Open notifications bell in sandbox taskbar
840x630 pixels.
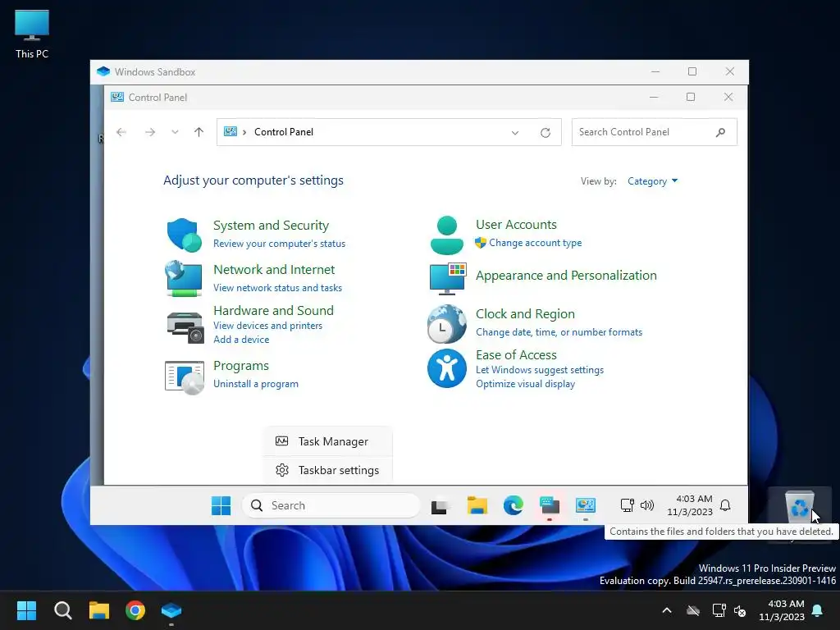(725, 505)
